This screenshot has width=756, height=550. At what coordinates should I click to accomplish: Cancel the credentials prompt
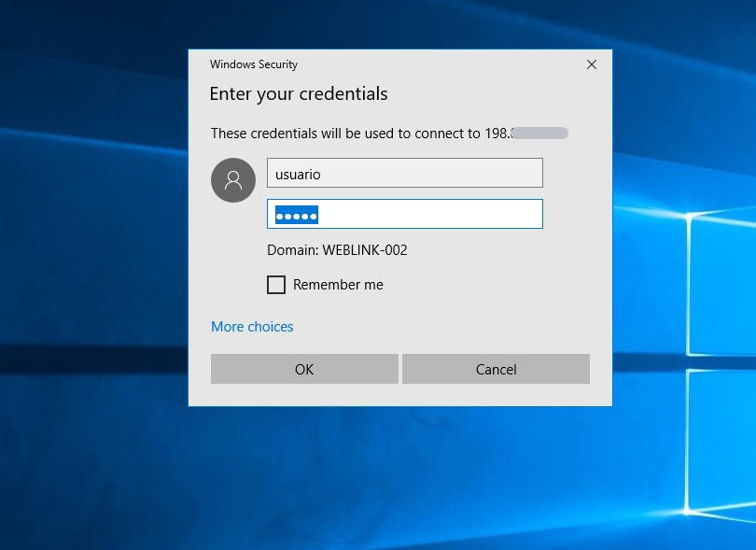[x=496, y=369]
